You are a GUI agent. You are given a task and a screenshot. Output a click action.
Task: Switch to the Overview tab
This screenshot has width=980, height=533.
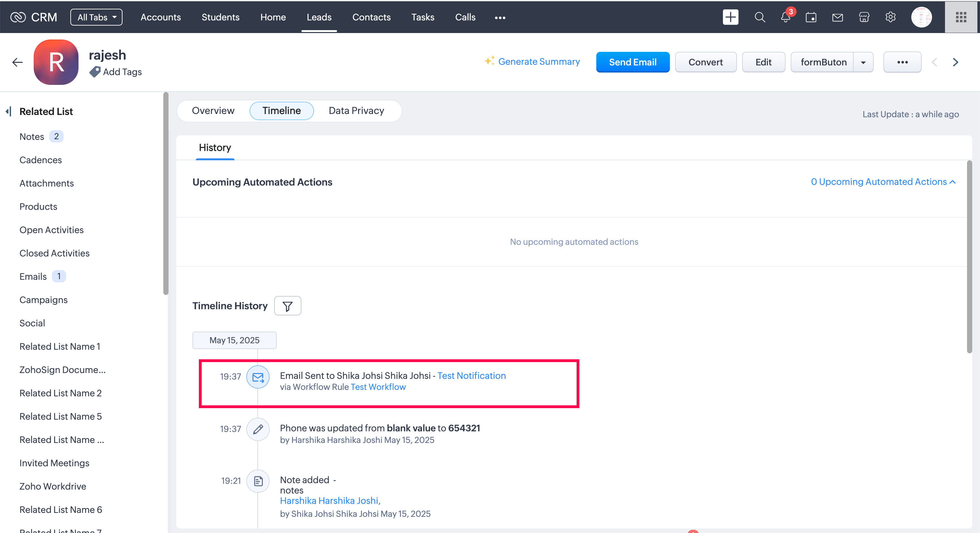pyautogui.click(x=213, y=111)
